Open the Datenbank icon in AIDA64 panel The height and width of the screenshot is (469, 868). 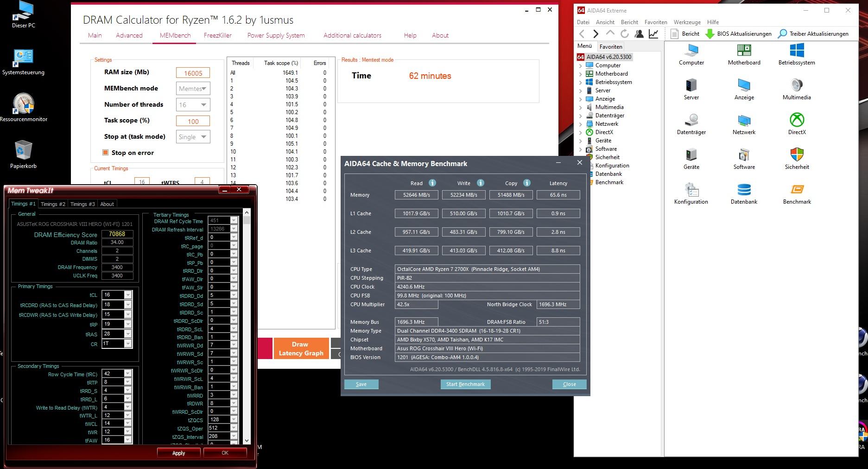(744, 194)
